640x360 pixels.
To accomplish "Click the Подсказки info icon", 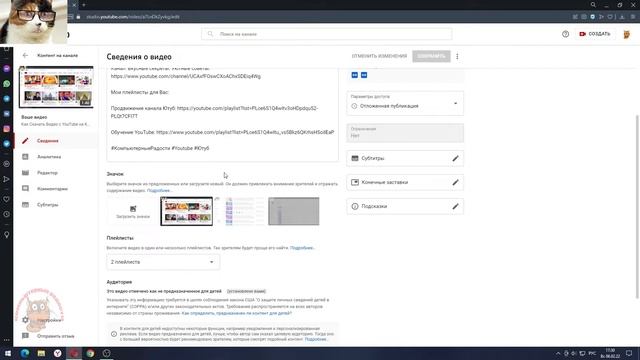I will click(355, 207).
